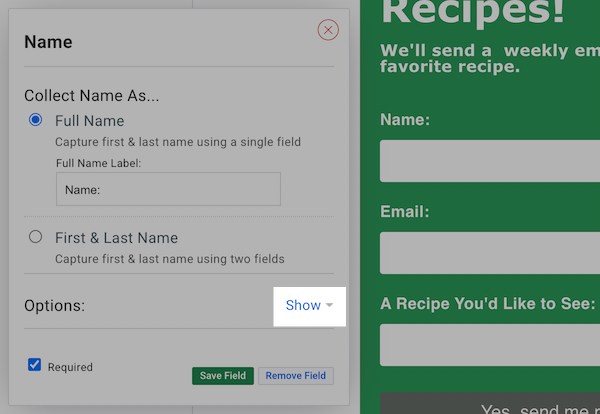Click the Save Field button
Screen dimensions: 600x414
[x=223, y=376]
